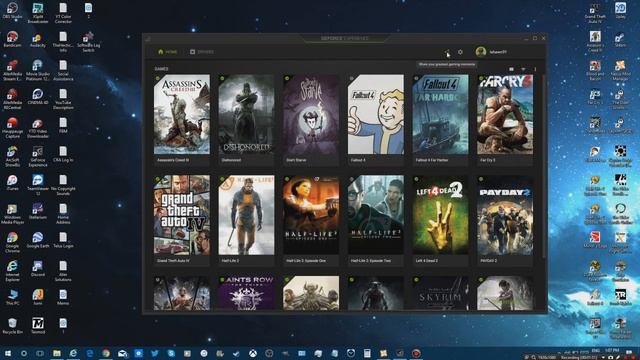Switch to the DRIVERS tab
The height and width of the screenshot is (360, 640).
(202, 52)
